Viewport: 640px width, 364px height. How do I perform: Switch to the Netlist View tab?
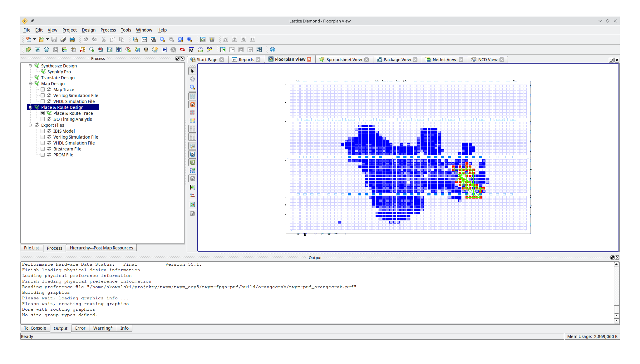tap(444, 60)
